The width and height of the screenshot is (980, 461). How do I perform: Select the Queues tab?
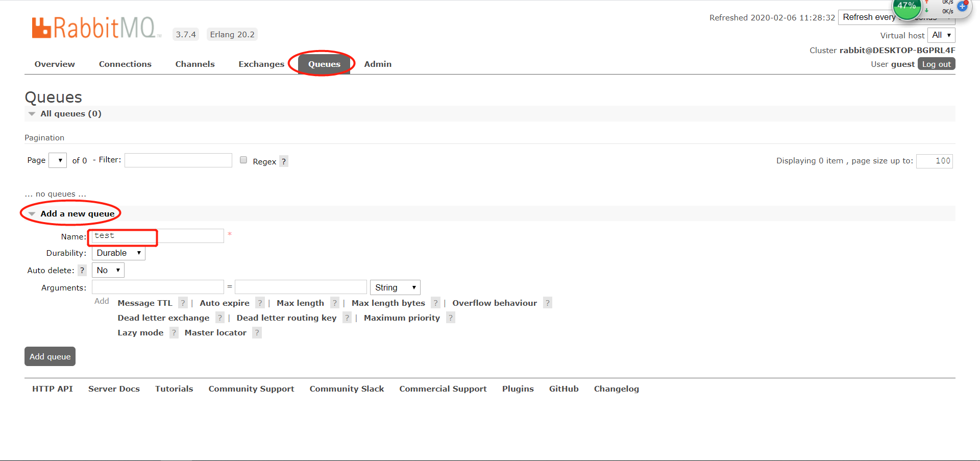[324, 64]
